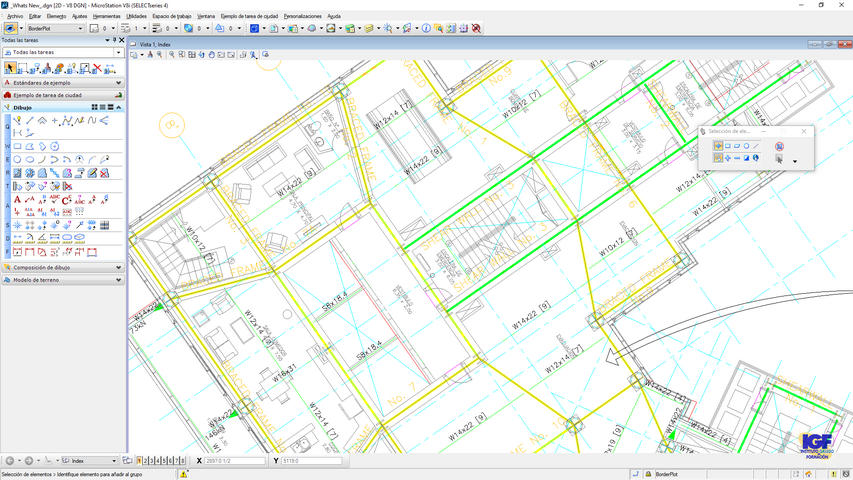Open the Index model dropdown in status bar
This screenshot has height=480, width=853.
114,461
